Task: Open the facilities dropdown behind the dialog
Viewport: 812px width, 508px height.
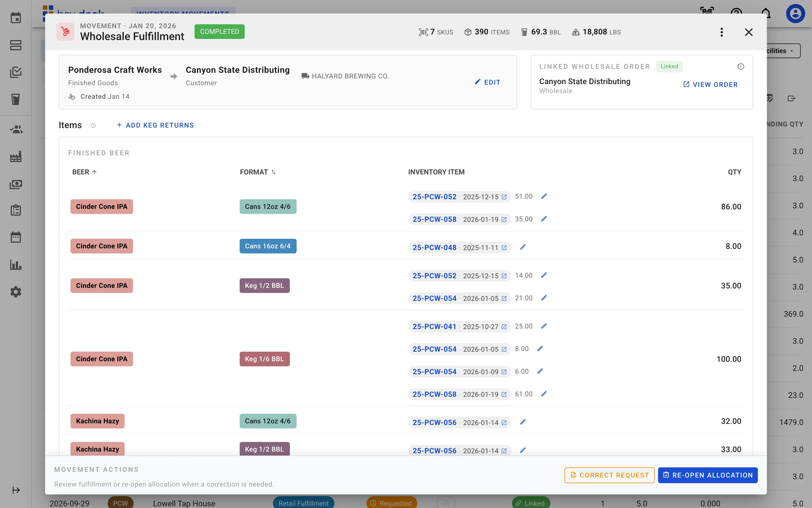Action: (x=783, y=51)
